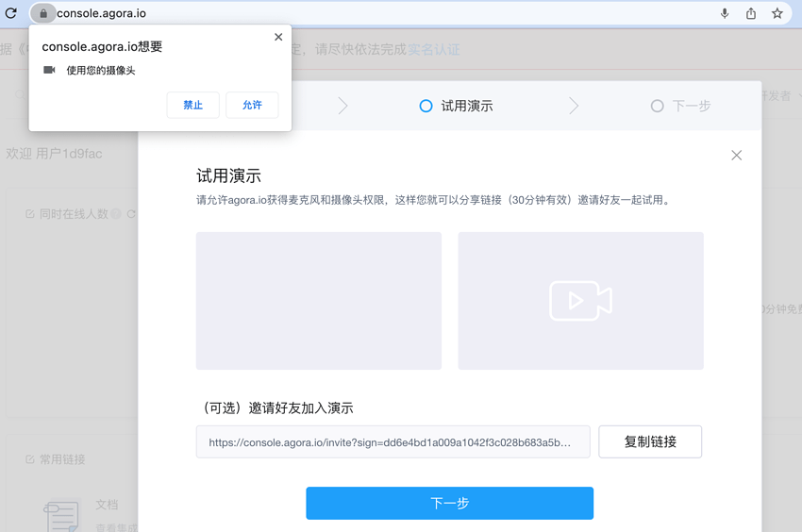Click the camera icon in permission popup
Viewport: 802px width, 532px height.
pyautogui.click(x=49, y=70)
